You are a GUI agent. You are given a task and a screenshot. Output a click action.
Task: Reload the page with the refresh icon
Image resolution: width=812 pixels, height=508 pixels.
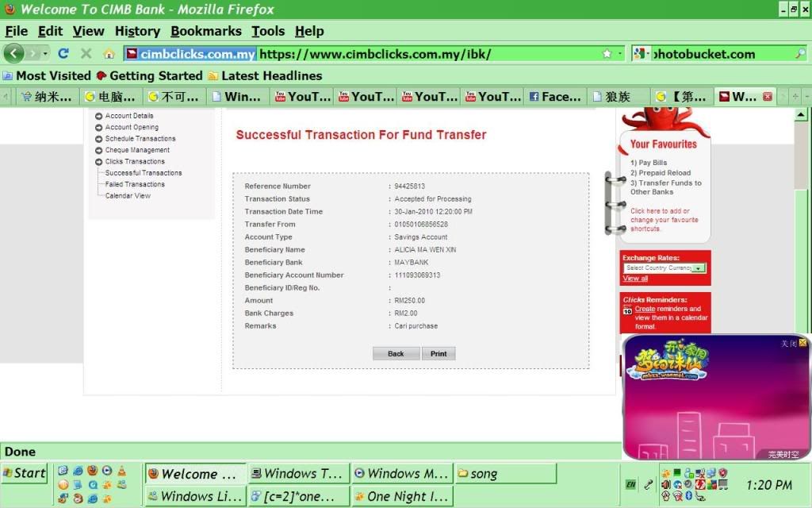(63, 54)
